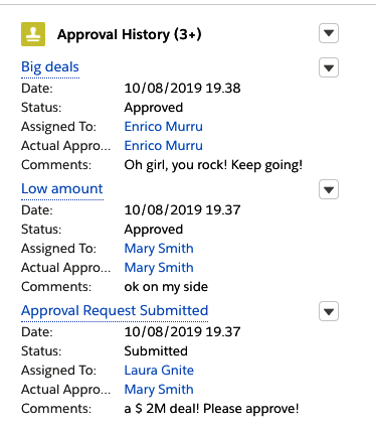Open Approval Request Submitted row actions dropdown
Image resolution: width=376 pixels, height=430 pixels.
(x=329, y=311)
